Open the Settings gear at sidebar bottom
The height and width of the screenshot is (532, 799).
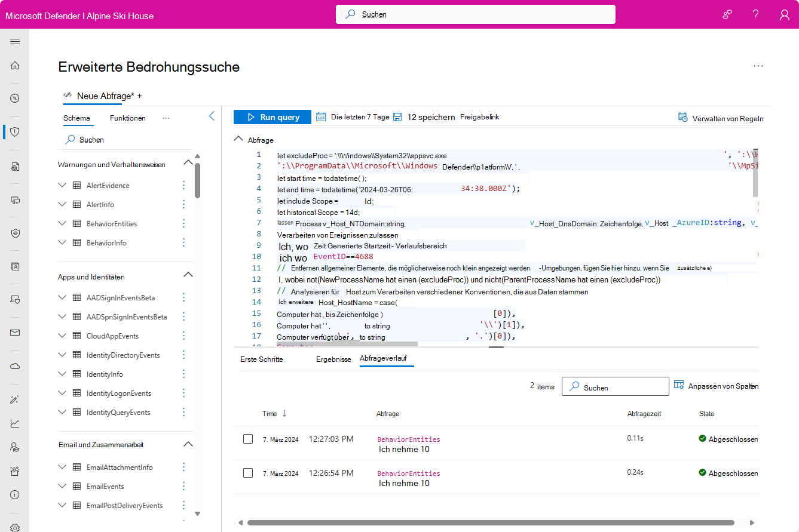click(15, 528)
